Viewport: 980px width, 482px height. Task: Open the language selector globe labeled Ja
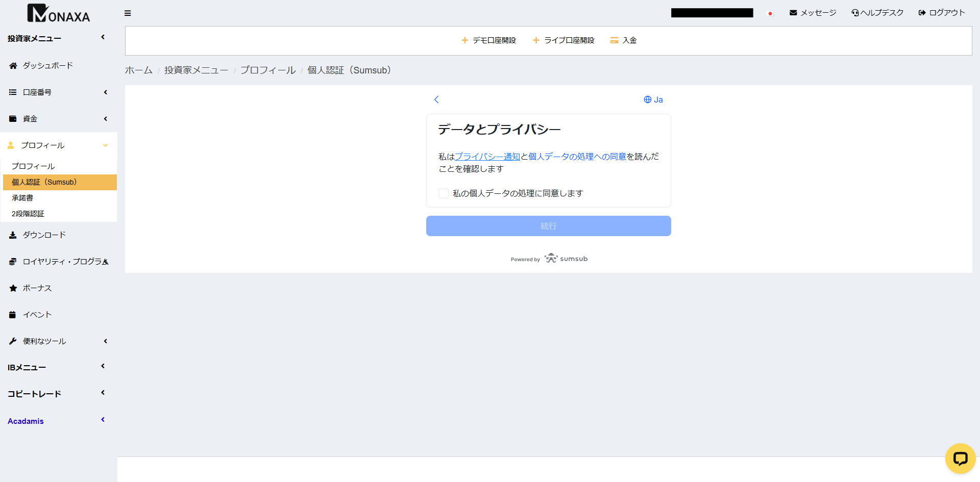click(x=653, y=99)
